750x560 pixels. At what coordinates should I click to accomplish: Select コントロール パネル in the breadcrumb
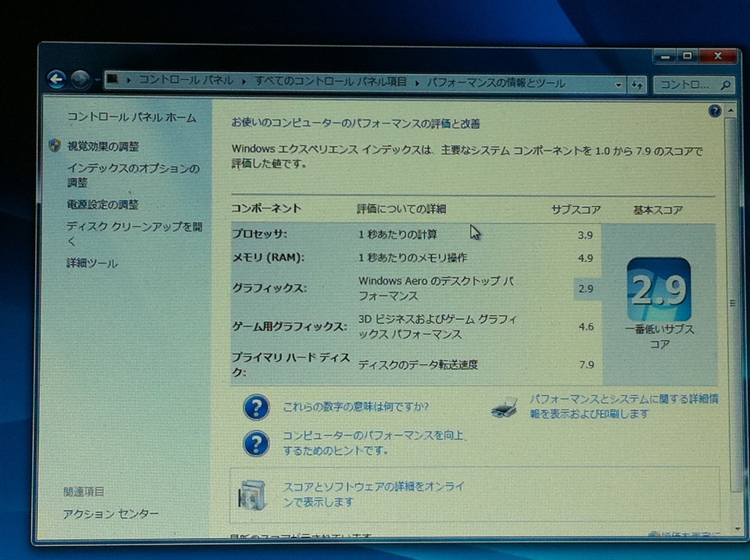point(185,81)
